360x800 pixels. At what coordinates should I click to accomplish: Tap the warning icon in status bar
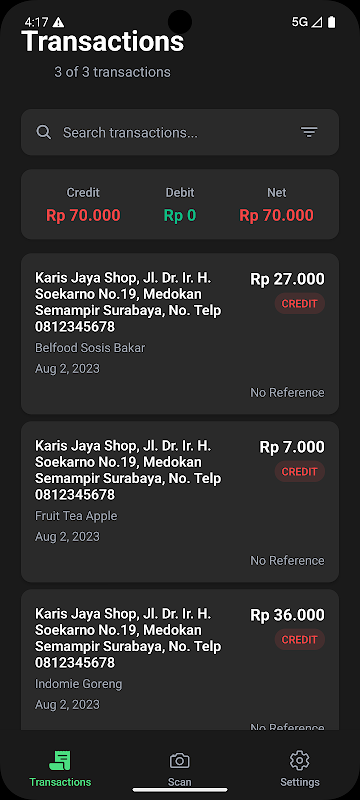pos(59,22)
